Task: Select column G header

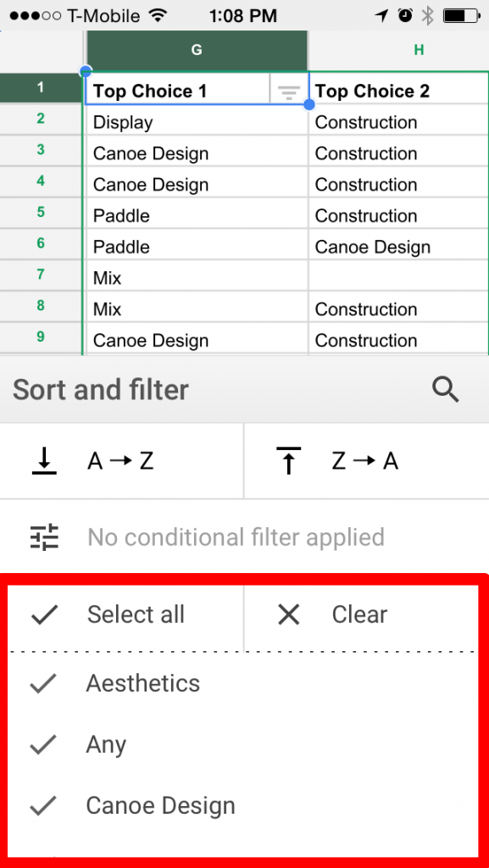Action: click(196, 51)
